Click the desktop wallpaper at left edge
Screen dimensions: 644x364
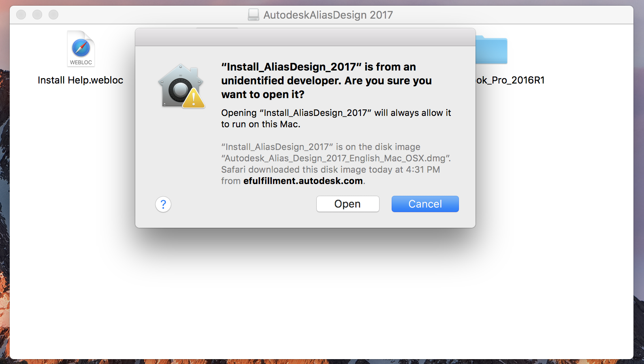tap(4, 203)
